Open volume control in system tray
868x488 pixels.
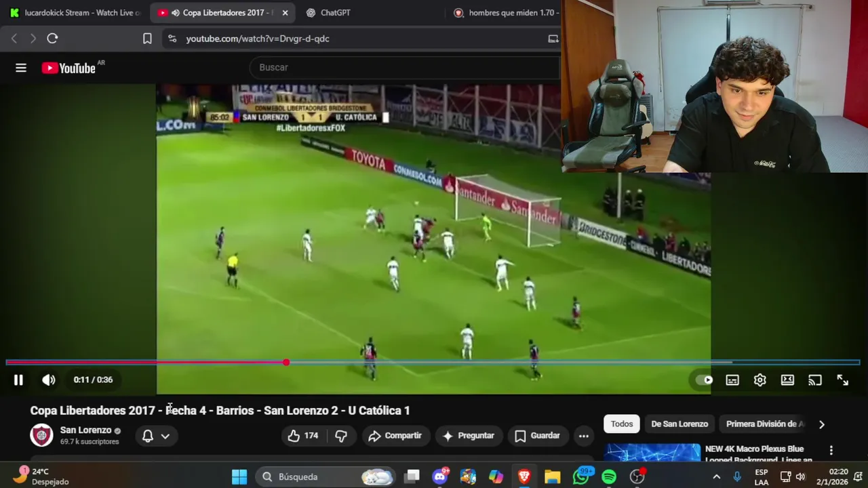point(800,477)
